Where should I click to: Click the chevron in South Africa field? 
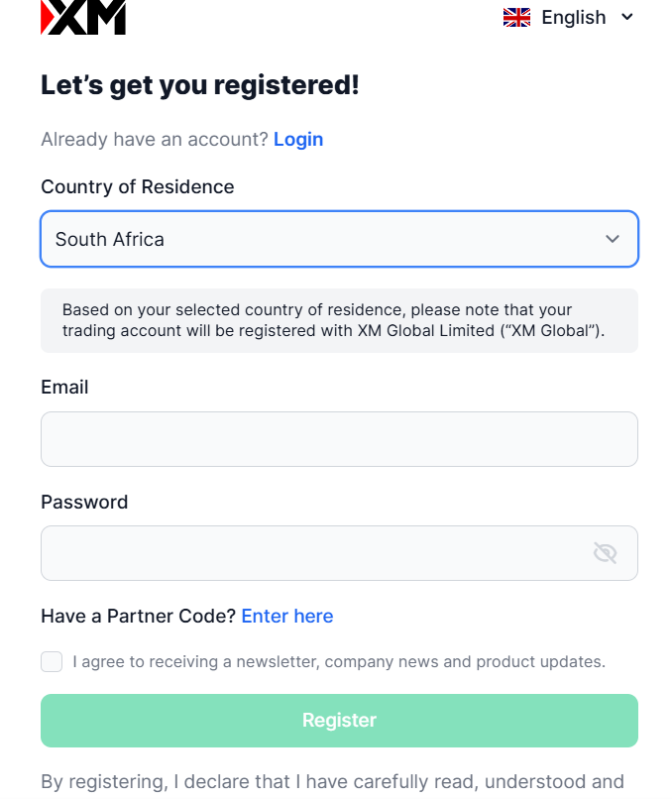coord(613,239)
